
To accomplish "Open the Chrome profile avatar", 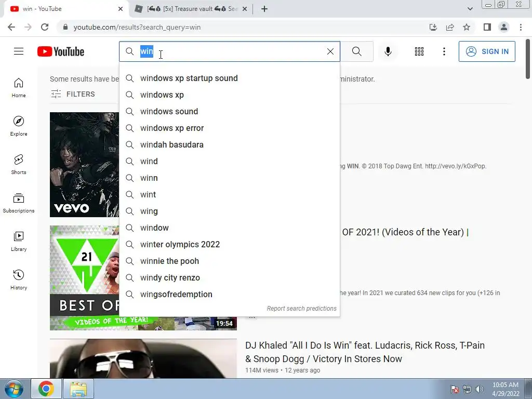I will tap(504, 27).
